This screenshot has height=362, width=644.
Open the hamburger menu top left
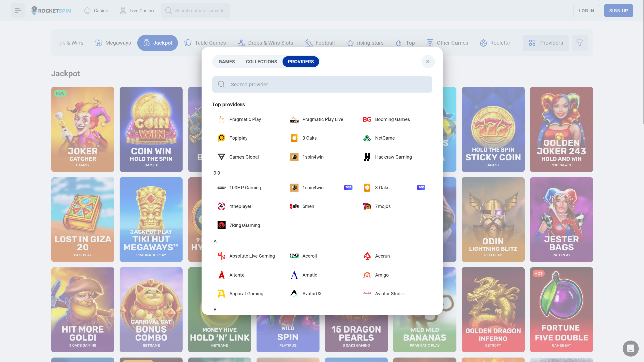click(18, 10)
